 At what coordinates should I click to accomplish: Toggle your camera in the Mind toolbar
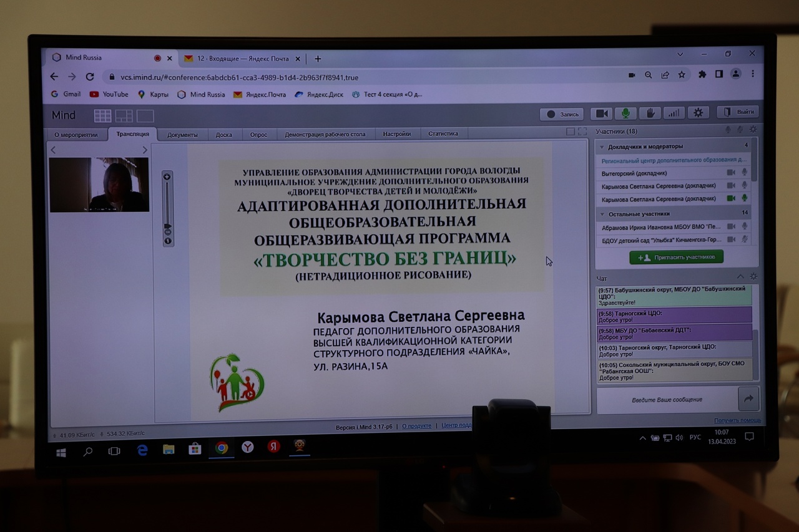pyautogui.click(x=602, y=114)
